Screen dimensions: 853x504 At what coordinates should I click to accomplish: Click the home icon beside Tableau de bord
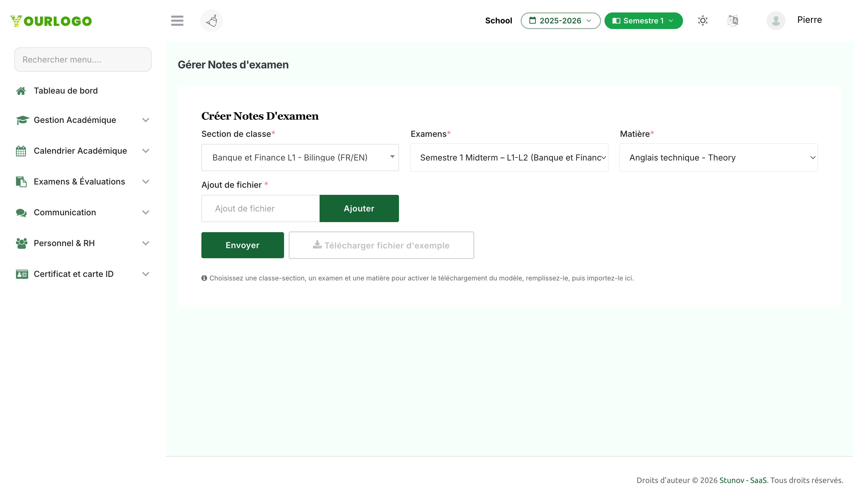pos(21,91)
